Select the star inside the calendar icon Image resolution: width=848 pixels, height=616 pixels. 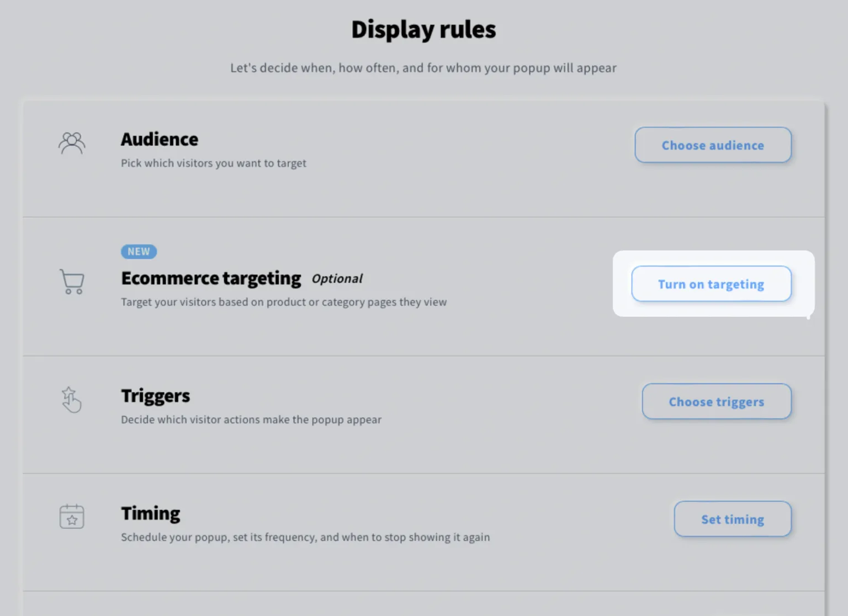[72, 519]
